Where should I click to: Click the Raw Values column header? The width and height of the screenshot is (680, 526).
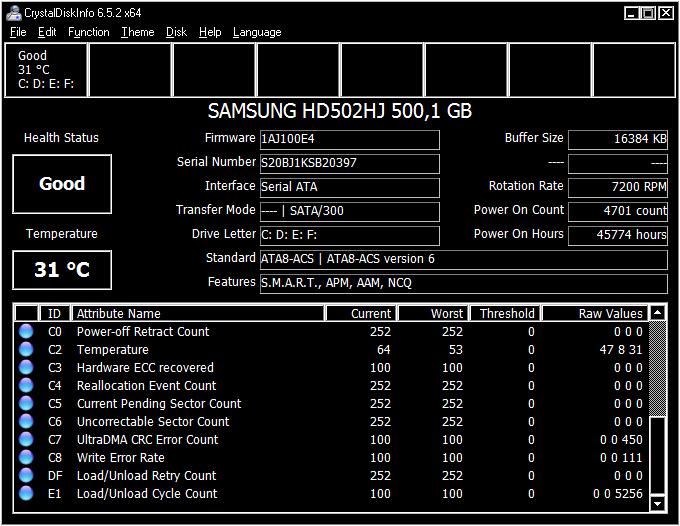595,313
